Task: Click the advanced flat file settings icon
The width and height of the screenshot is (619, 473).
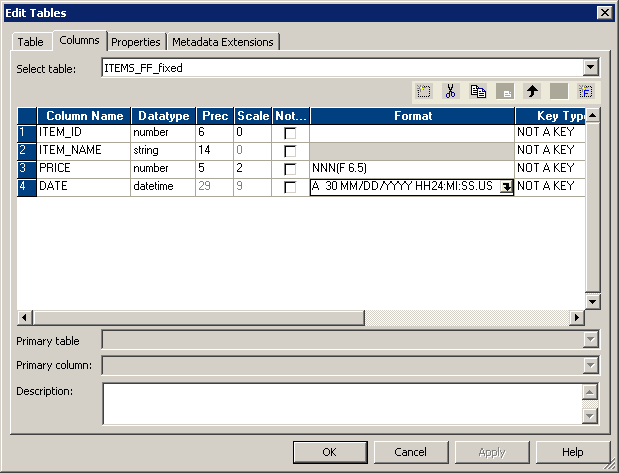Action: 586,91
